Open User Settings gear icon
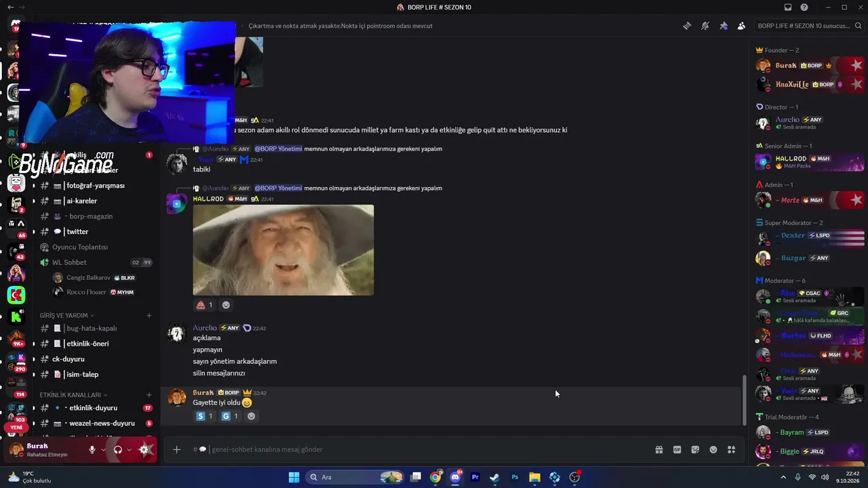 (x=144, y=449)
